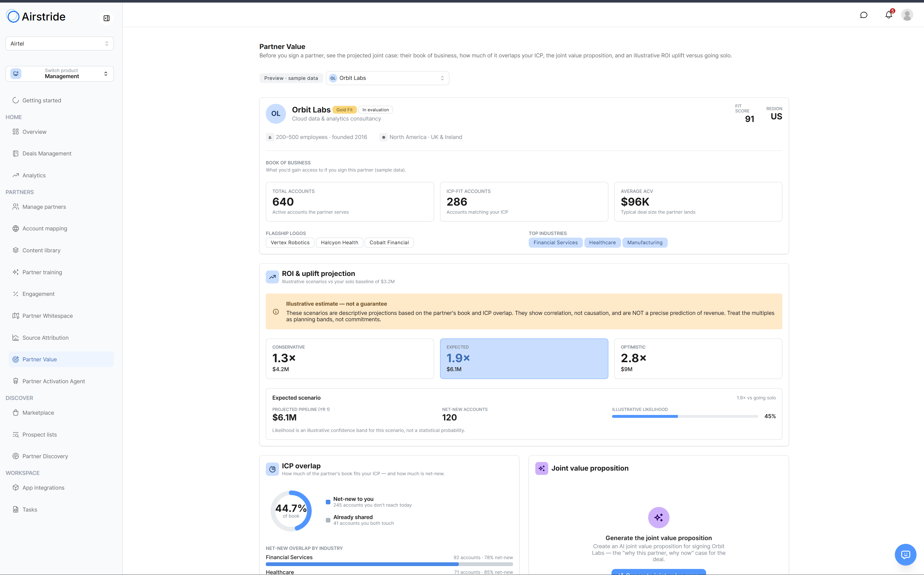The width and height of the screenshot is (924, 575).
Task: Select the Expected 1.9× scenario card
Action: pyautogui.click(x=524, y=359)
